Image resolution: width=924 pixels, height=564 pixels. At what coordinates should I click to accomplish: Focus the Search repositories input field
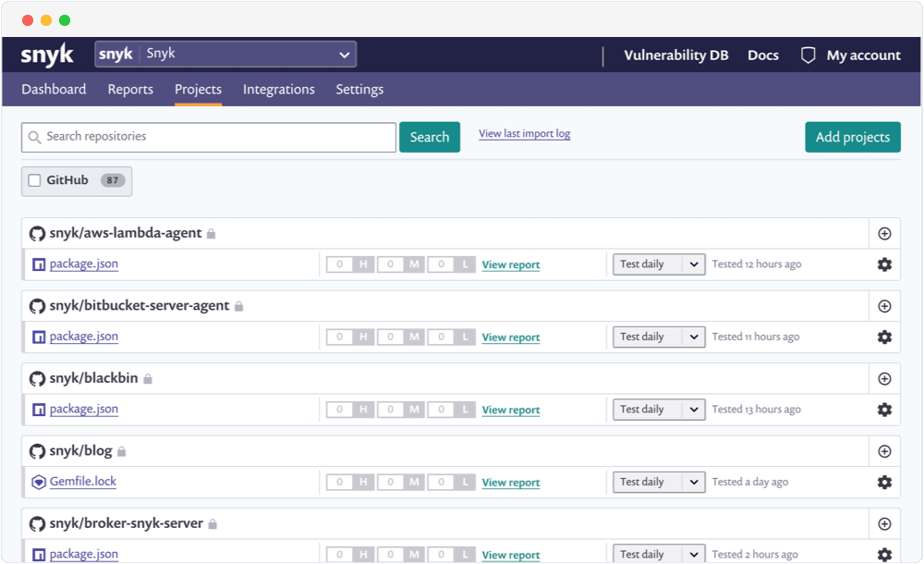coord(209,137)
